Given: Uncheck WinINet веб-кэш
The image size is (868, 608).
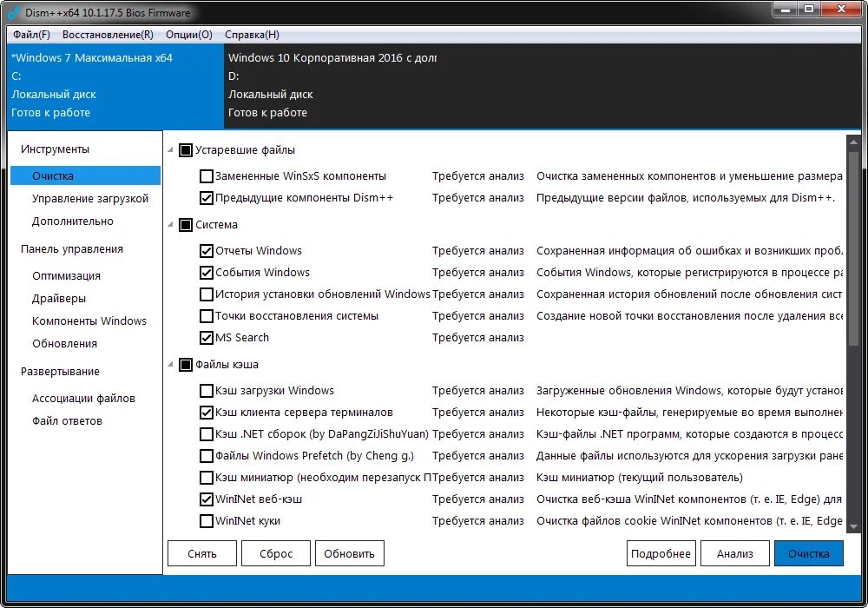Looking at the screenshot, I should click(x=206, y=499).
